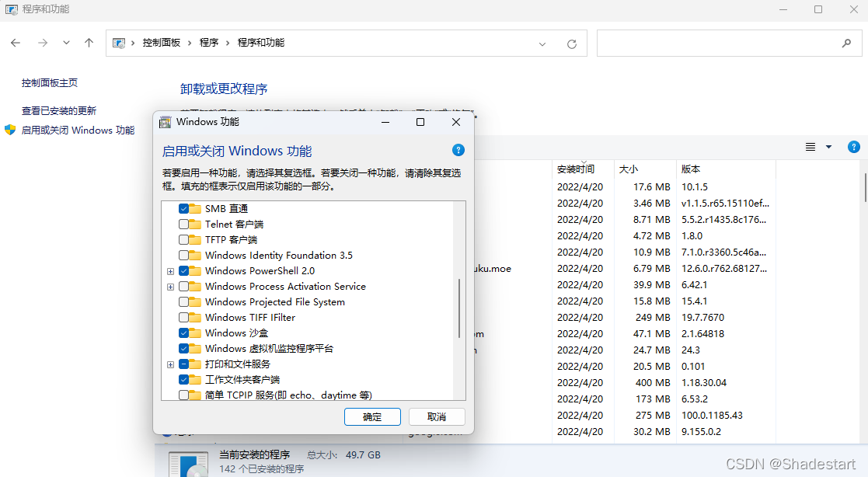The height and width of the screenshot is (477, 868).
Task: Confirm with the 确定 button
Action: [372, 416]
